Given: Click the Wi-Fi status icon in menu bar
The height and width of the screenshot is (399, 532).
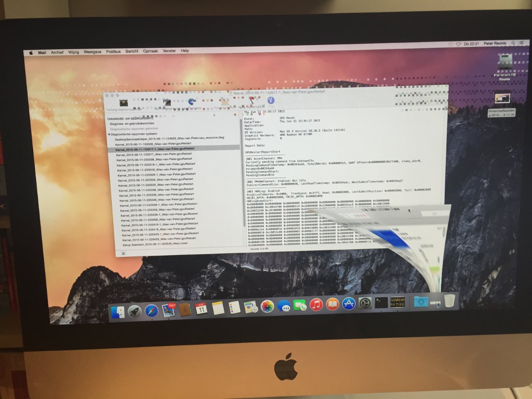Looking at the screenshot, I should [458, 44].
